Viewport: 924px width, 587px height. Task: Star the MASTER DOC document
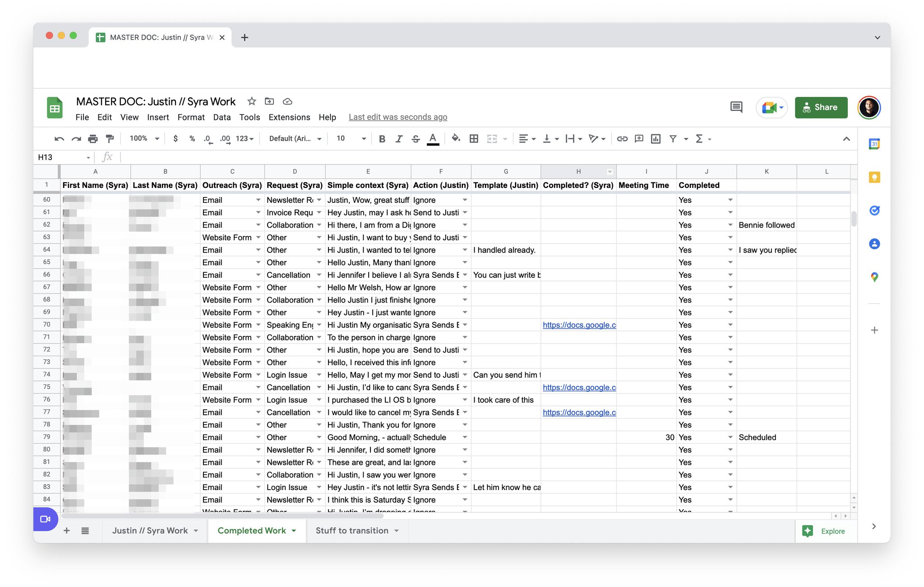point(252,101)
